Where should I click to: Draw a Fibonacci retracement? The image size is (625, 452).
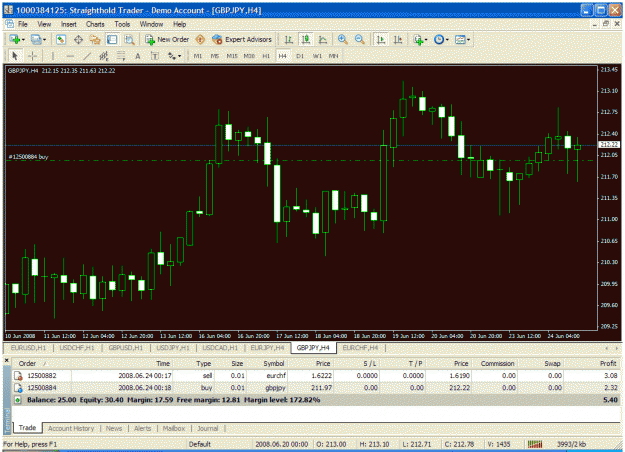(x=121, y=56)
